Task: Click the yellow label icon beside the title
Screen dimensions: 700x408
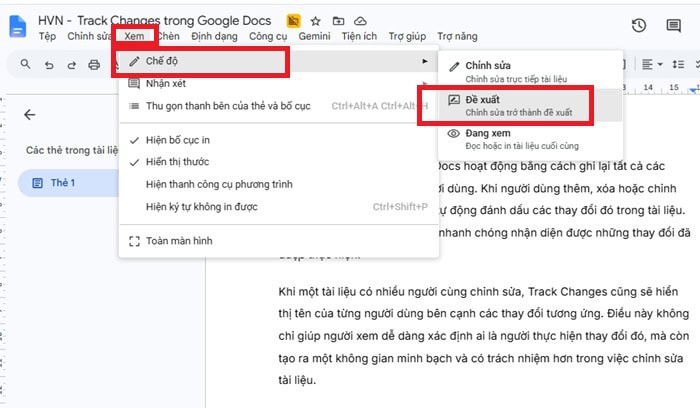Action: pyautogui.click(x=293, y=21)
